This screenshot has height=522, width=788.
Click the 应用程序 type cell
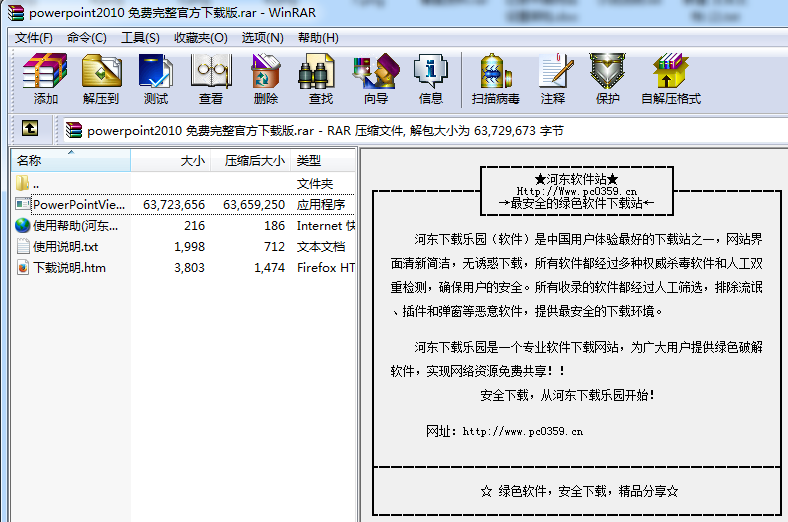pyautogui.click(x=321, y=204)
